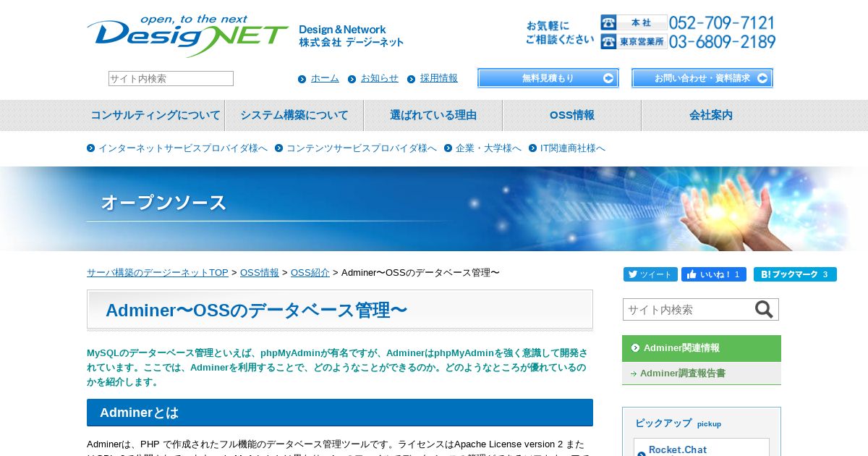Click the Twitter bird icon on ツイート

point(632,275)
